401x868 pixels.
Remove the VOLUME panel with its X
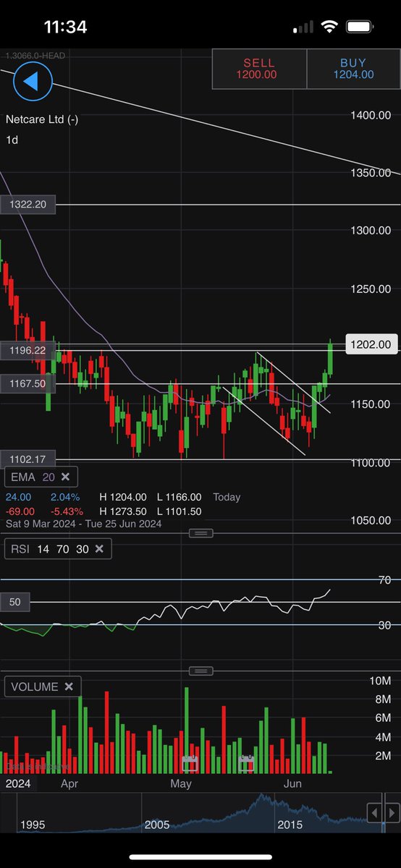click(x=69, y=686)
